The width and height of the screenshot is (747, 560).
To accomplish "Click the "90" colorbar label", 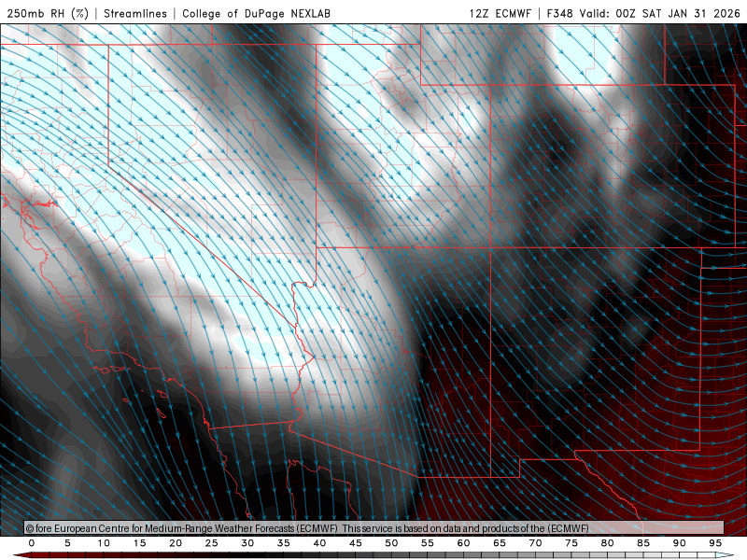I will pos(679,543).
